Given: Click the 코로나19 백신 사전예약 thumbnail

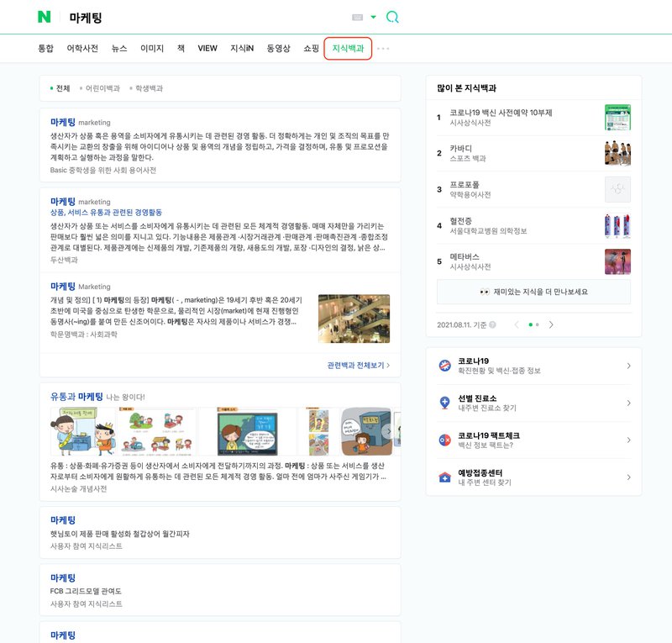Looking at the screenshot, I should click(617, 117).
